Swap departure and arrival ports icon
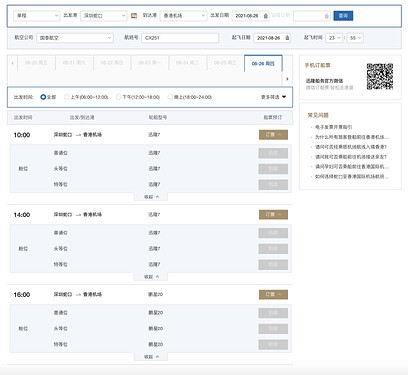 point(134,16)
